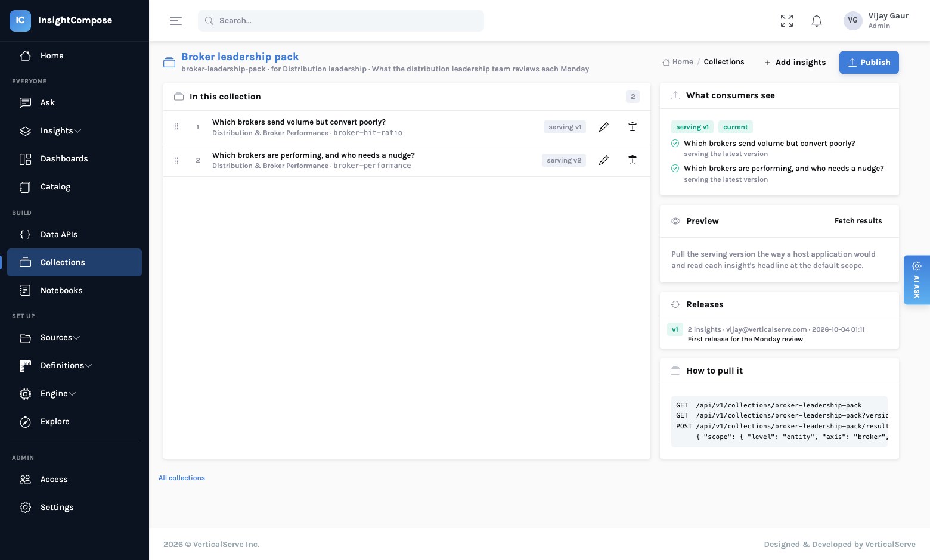
Task: Click the Broker leadership pack title
Action: point(240,57)
